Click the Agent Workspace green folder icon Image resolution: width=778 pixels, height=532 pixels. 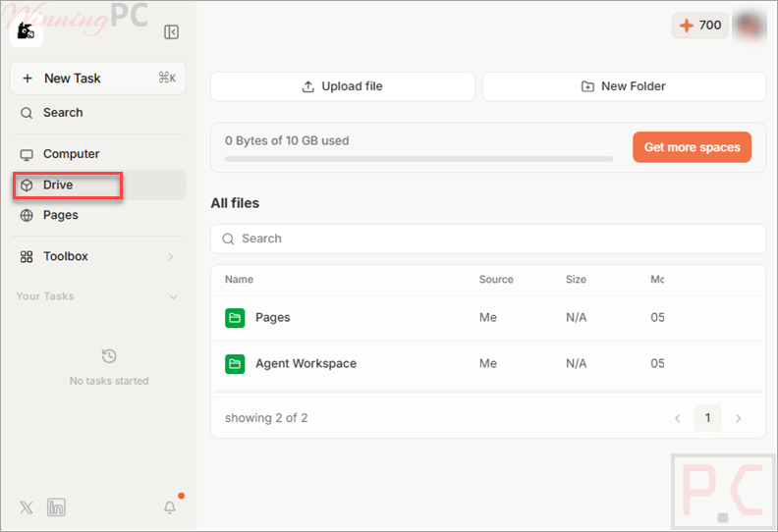point(235,364)
